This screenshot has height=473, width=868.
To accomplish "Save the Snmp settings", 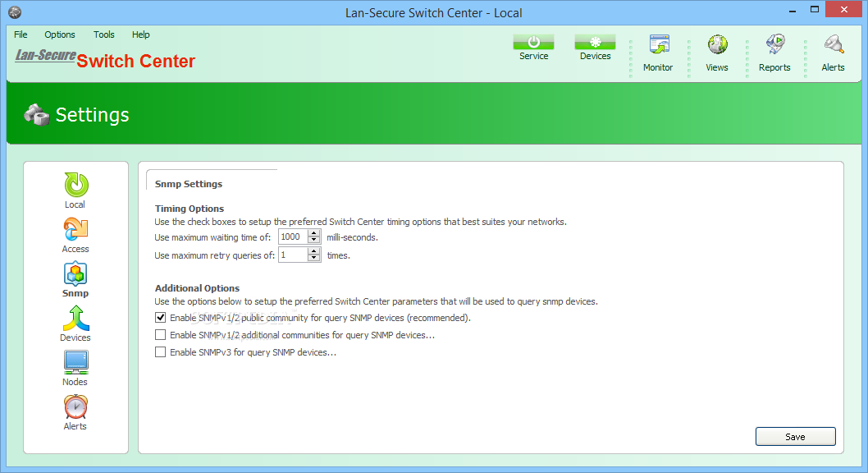I will [x=796, y=436].
